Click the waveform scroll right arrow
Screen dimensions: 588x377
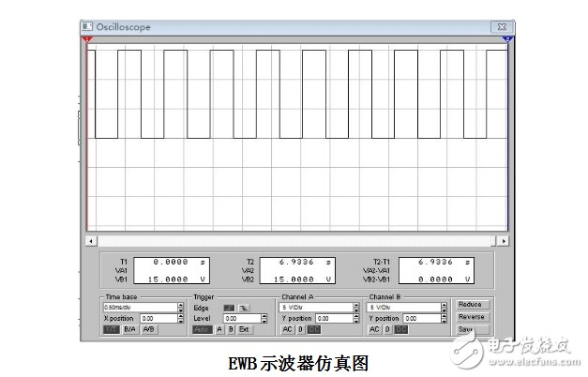(504, 241)
